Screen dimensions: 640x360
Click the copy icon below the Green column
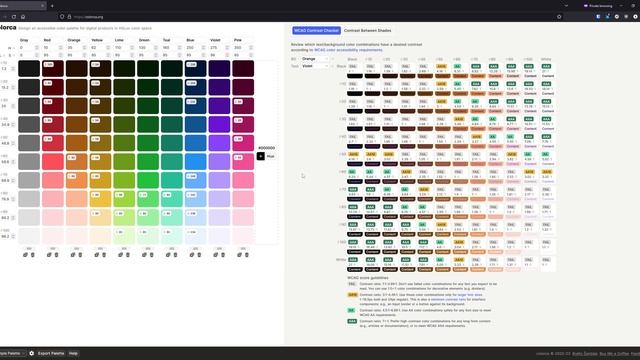pyautogui.click(x=144, y=255)
